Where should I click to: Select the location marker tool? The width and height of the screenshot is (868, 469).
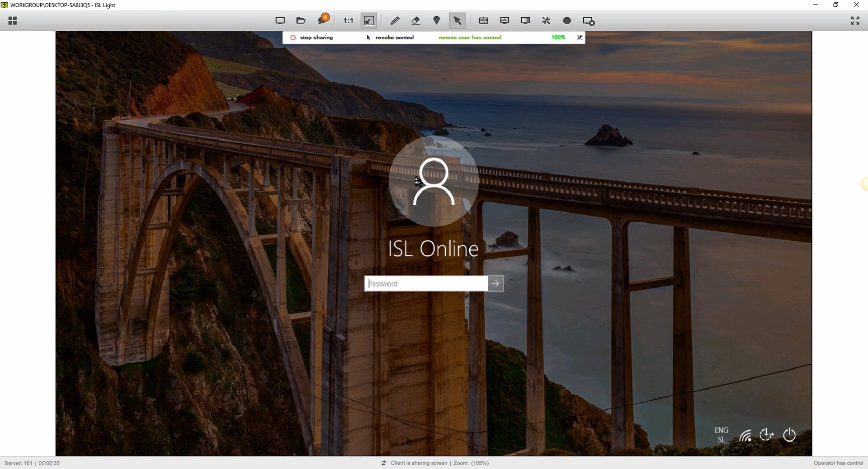tap(436, 20)
